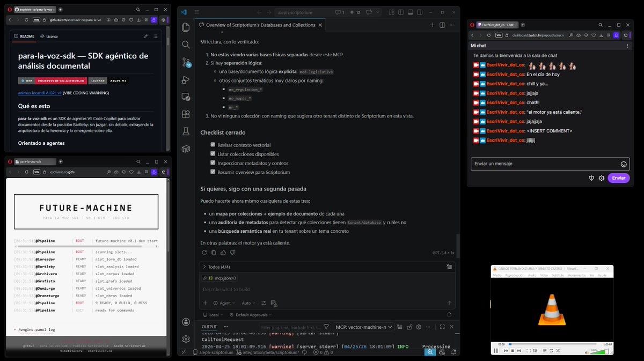Toggle VPN badge in GitHub Opera window
The width and height of the screenshot is (644, 361).
coord(36,20)
